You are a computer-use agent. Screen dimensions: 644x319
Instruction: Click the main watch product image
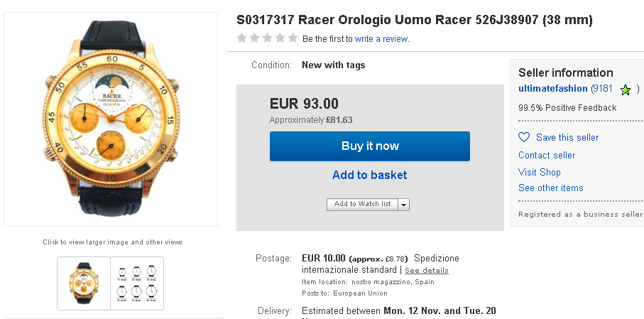click(x=111, y=119)
